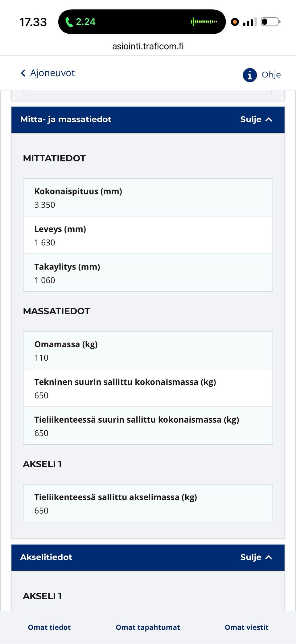Open the Omat tiedot tab
This screenshot has width=296, height=644.
49,627
